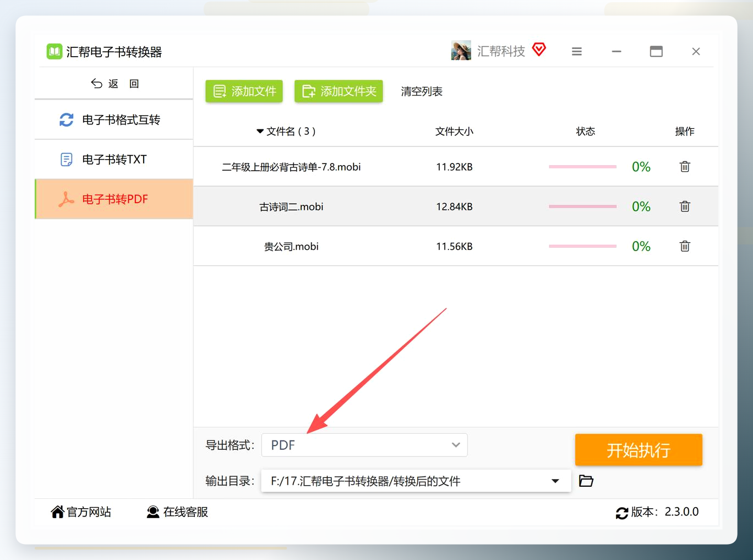Click the 在线客服 headset icon
This screenshot has height=560, width=753.
pos(153,512)
